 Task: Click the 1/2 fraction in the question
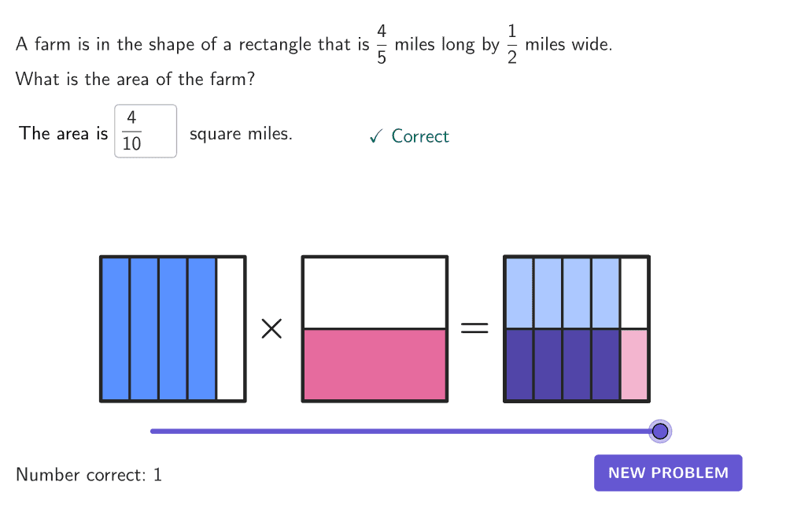pyautogui.click(x=512, y=45)
